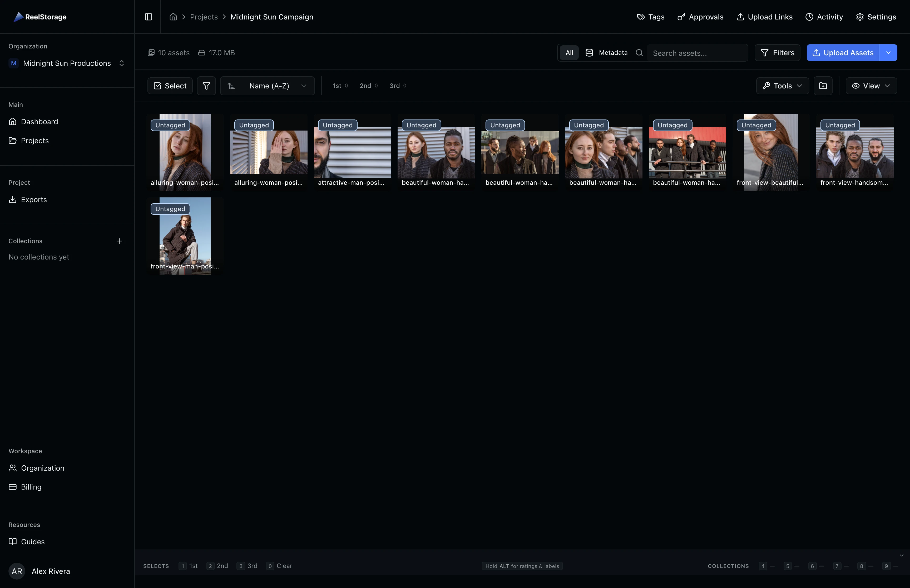Viewport: 910px width, 588px height.
Task: Open Billing from the sidebar
Action: (31, 487)
